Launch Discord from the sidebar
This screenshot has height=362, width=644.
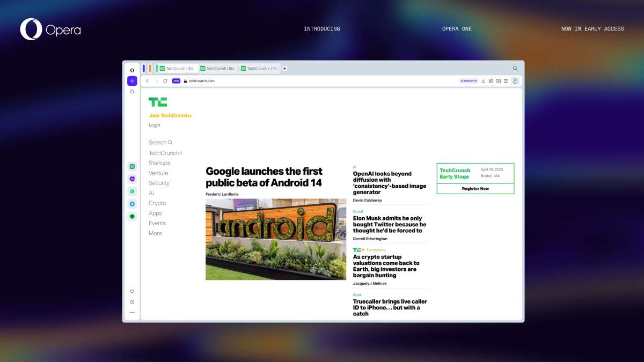[x=132, y=178]
